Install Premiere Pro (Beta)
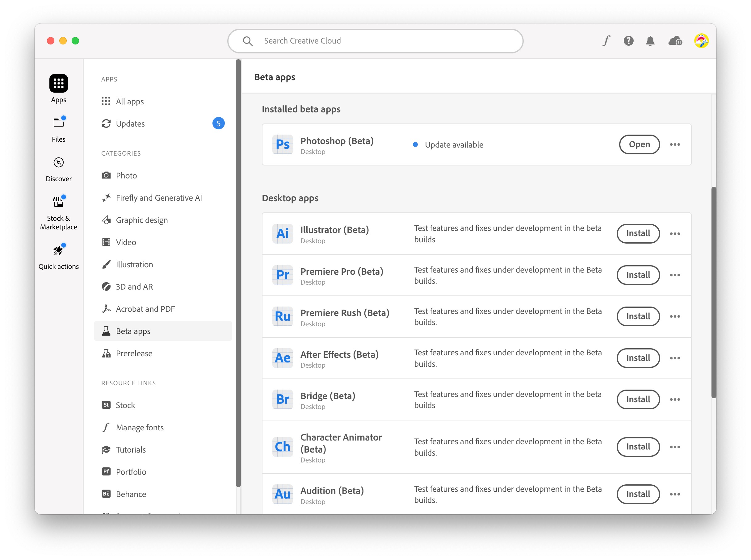Viewport: 751px width, 560px height. click(x=638, y=275)
